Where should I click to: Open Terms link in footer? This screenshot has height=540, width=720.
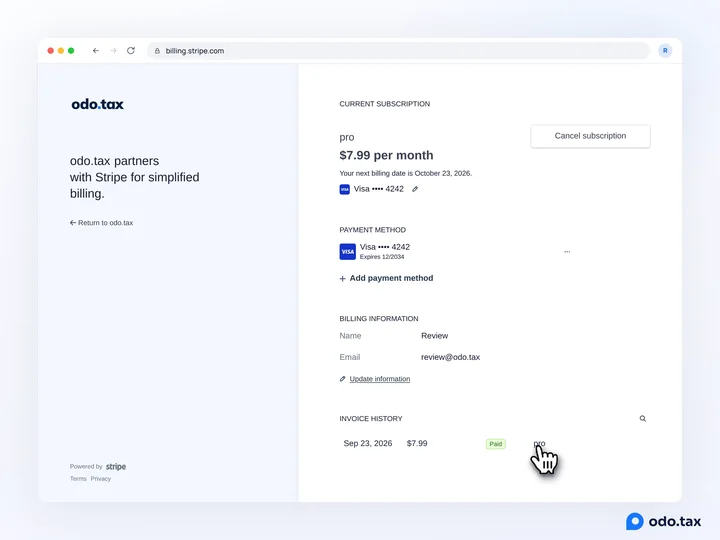[78, 478]
